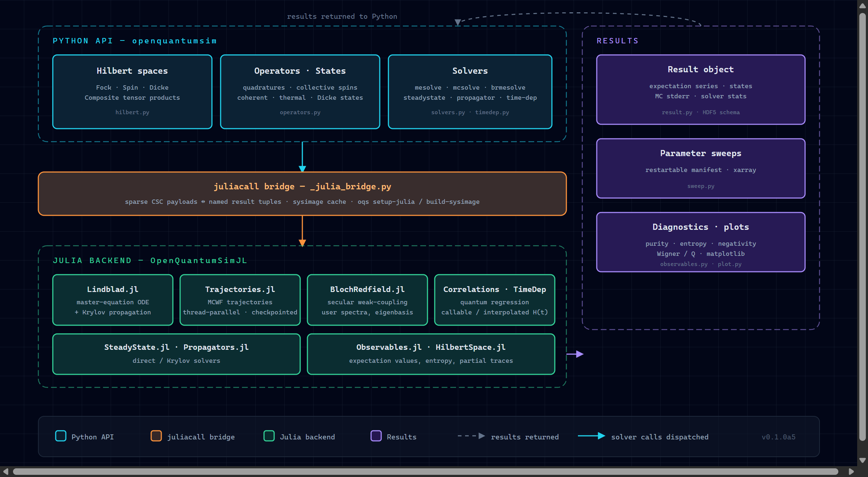868x477 pixels.
Task: Click the 'direct / Krylov solvers' text
Action: click(x=176, y=361)
